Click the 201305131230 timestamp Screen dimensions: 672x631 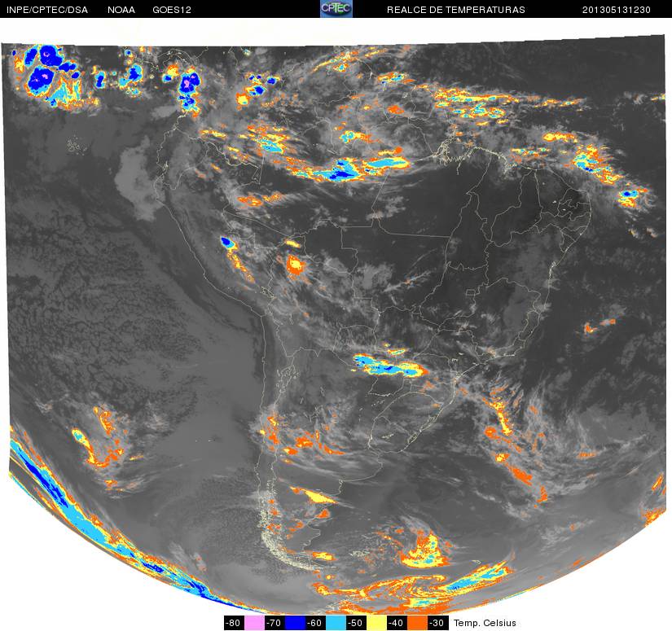[617, 10]
